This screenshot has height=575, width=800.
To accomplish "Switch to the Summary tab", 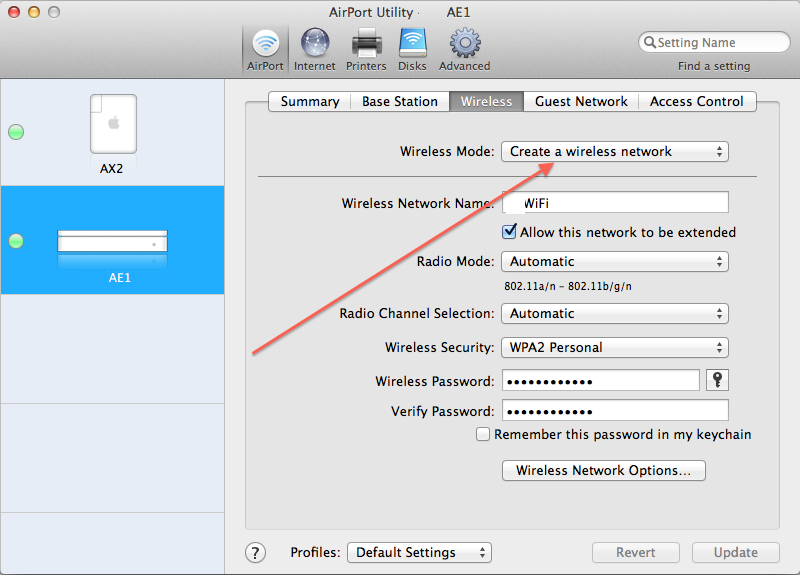I will (x=310, y=102).
